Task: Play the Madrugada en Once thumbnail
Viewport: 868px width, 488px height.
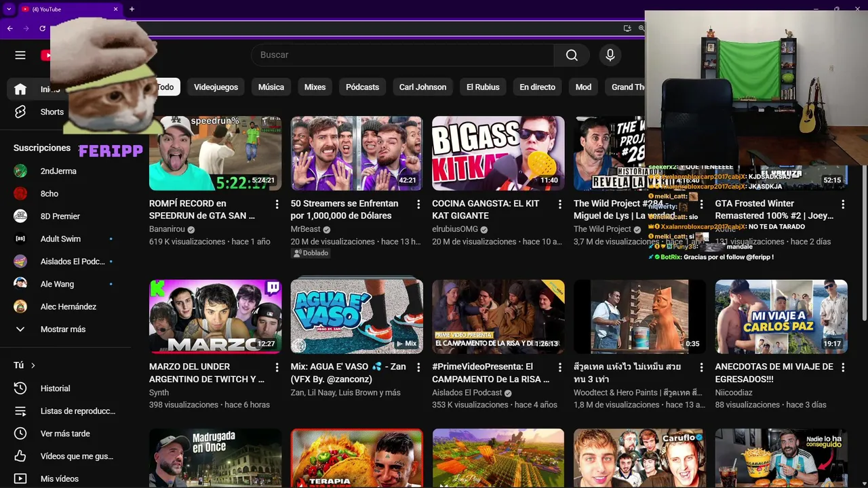Action: (x=215, y=458)
